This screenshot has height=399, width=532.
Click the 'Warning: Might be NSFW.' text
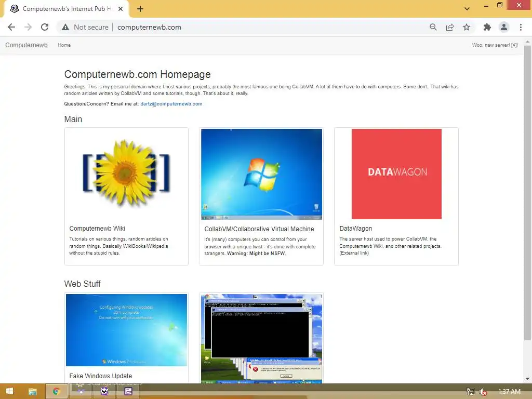pyautogui.click(x=256, y=254)
